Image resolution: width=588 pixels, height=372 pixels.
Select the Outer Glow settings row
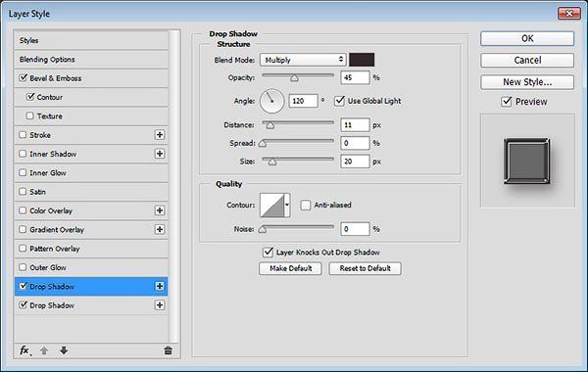(x=91, y=267)
